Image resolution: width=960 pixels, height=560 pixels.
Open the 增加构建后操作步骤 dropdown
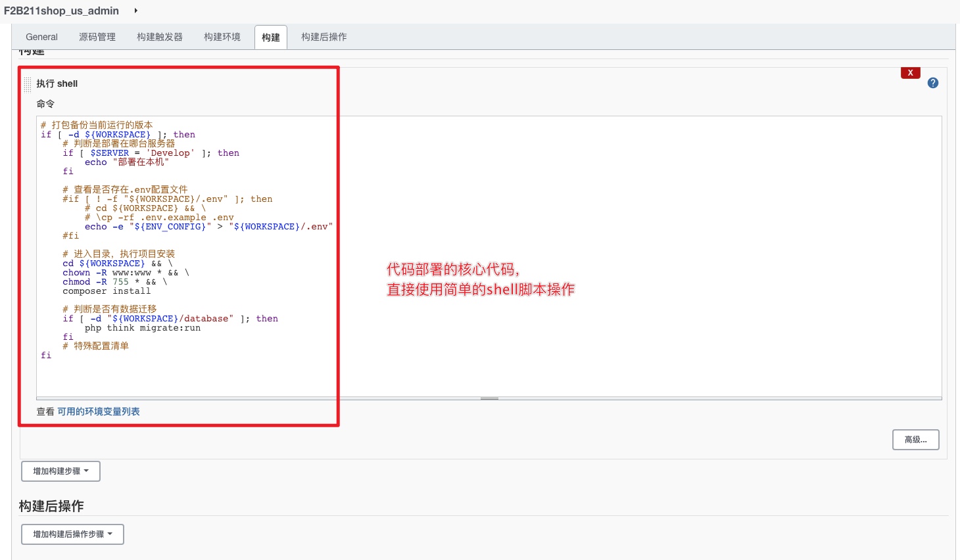[72, 534]
